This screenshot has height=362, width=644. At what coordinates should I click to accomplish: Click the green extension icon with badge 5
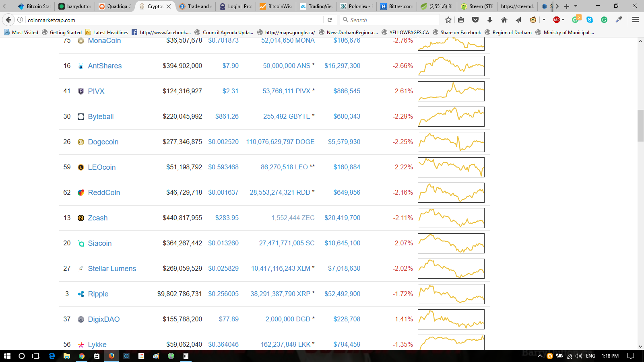pos(576,19)
